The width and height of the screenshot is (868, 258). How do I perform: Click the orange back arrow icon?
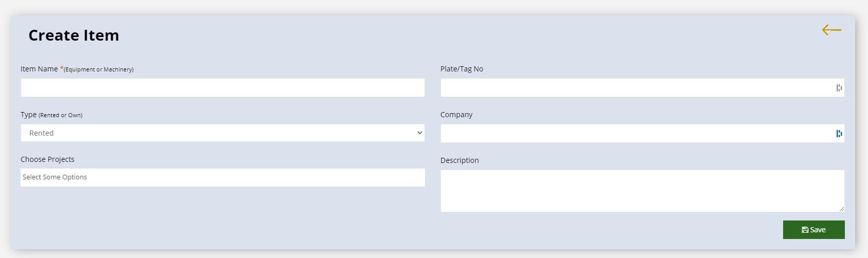click(831, 30)
